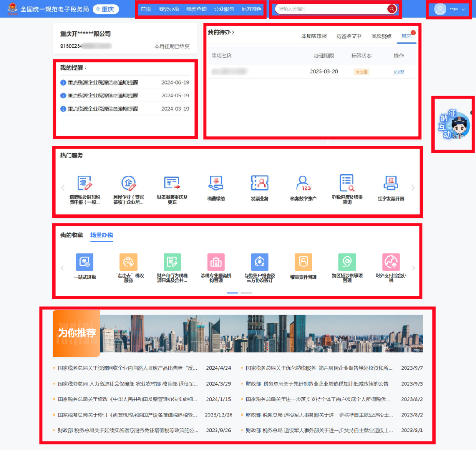
Task: Click the tax bureau emblem logo
Action: point(12,8)
